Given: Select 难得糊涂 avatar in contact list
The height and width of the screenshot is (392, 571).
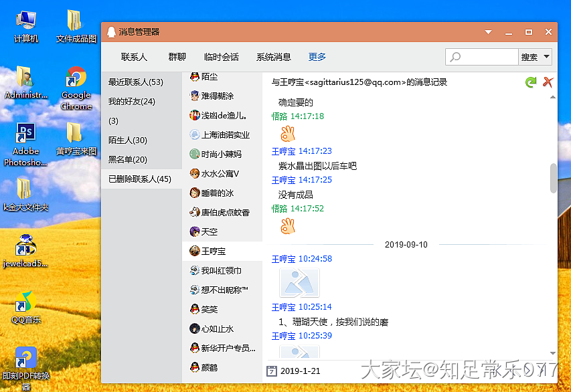Looking at the screenshot, I should point(194,96).
